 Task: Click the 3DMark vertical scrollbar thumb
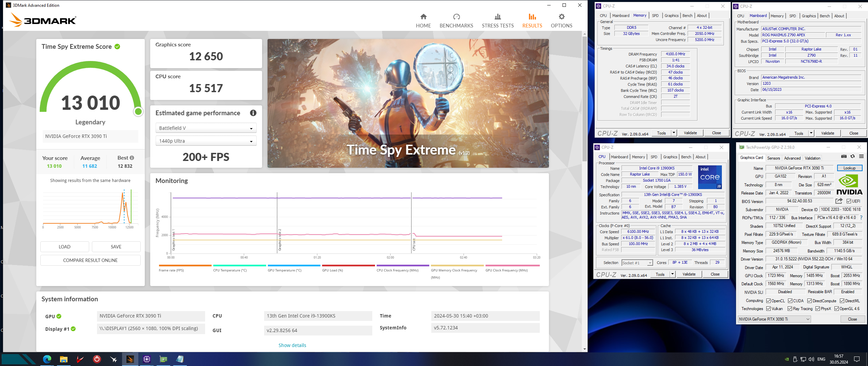click(x=584, y=98)
